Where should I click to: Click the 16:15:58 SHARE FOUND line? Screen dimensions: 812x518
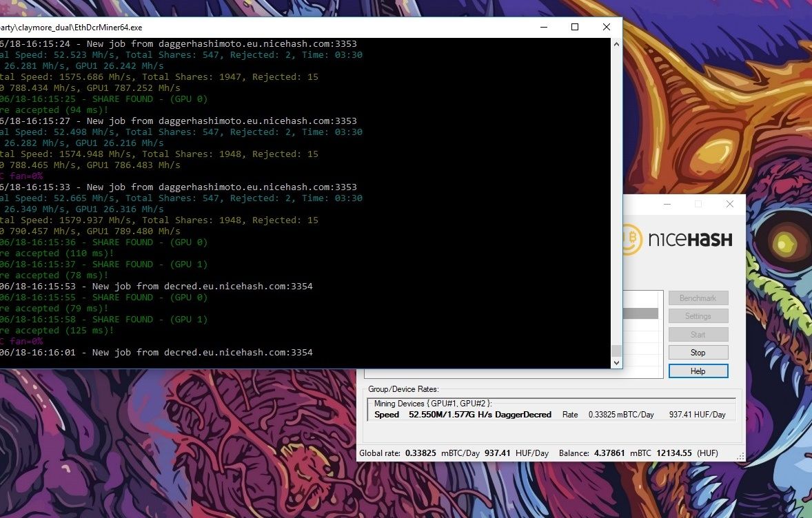[103, 320]
